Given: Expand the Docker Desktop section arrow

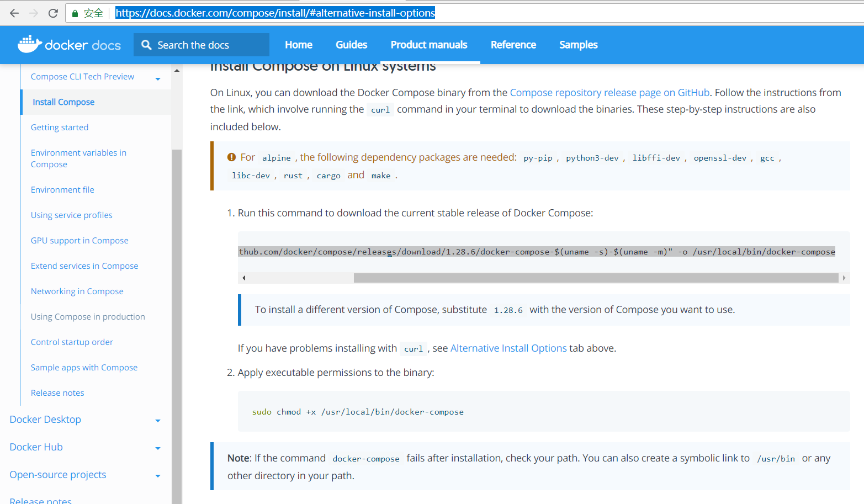Looking at the screenshot, I should point(158,421).
